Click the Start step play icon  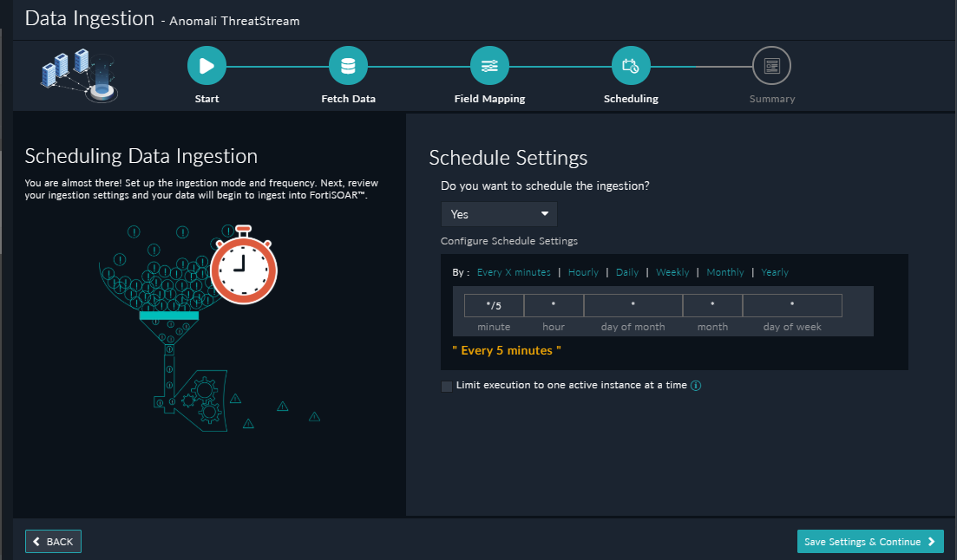206,66
